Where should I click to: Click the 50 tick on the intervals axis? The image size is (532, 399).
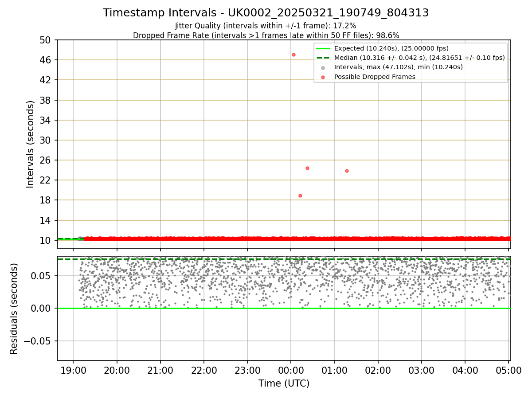[46, 40]
